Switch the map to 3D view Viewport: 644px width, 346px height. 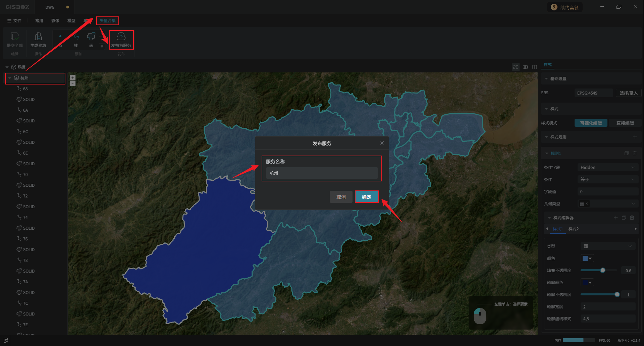(x=525, y=67)
